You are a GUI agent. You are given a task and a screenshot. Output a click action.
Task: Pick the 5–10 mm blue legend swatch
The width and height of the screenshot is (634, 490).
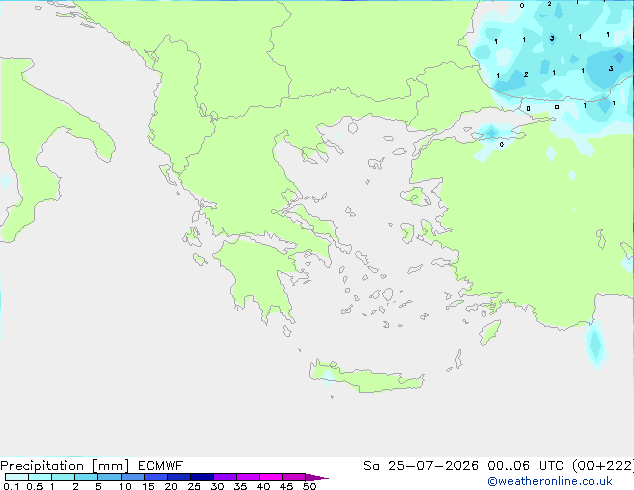click(110, 477)
